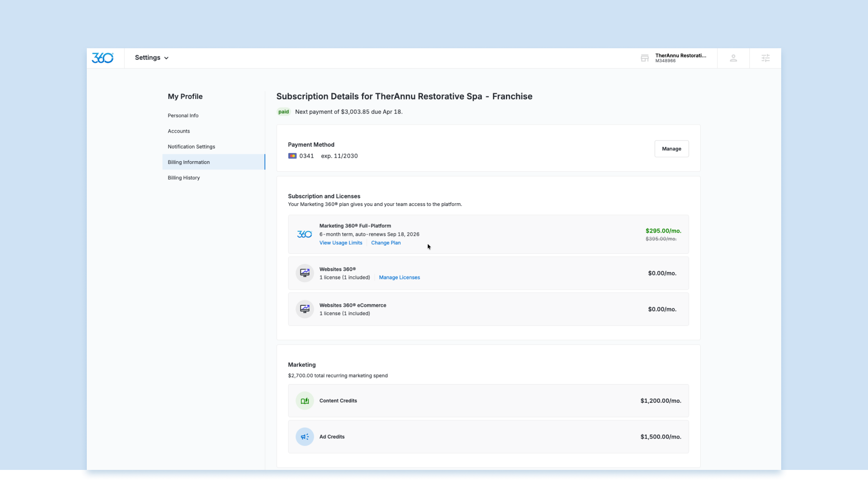Click the user profile icon top right

pos(733,58)
